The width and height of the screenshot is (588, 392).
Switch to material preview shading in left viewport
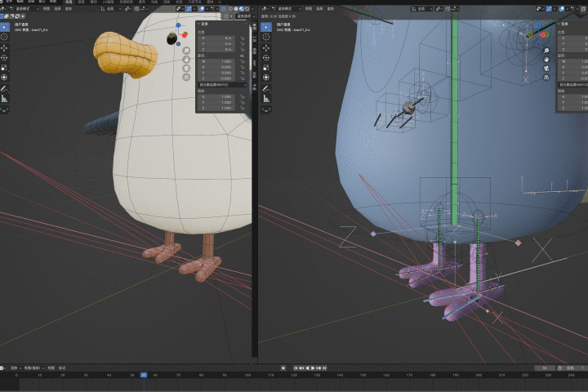(x=242, y=9)
